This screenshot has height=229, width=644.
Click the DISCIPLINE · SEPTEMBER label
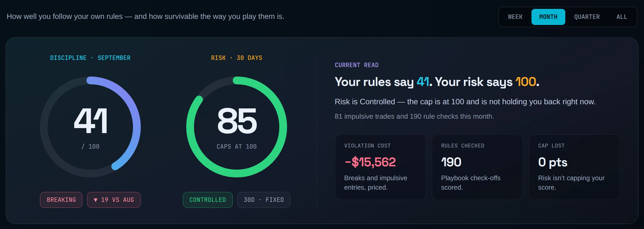90,58
